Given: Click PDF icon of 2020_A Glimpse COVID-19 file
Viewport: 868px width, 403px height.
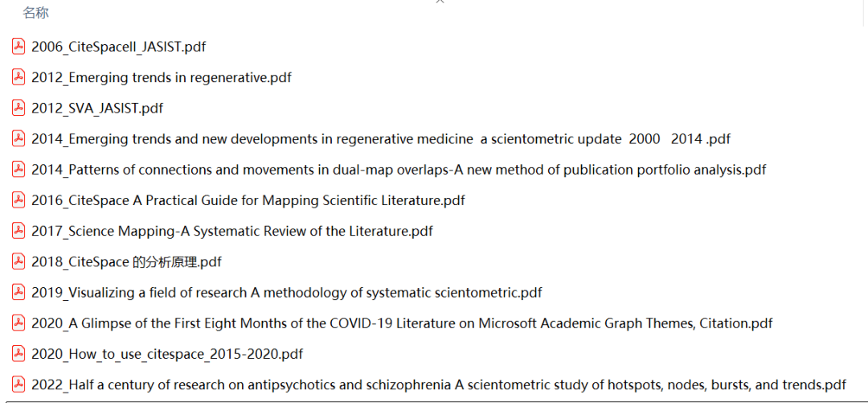Looking at the screenshot, I should [18, 323].
